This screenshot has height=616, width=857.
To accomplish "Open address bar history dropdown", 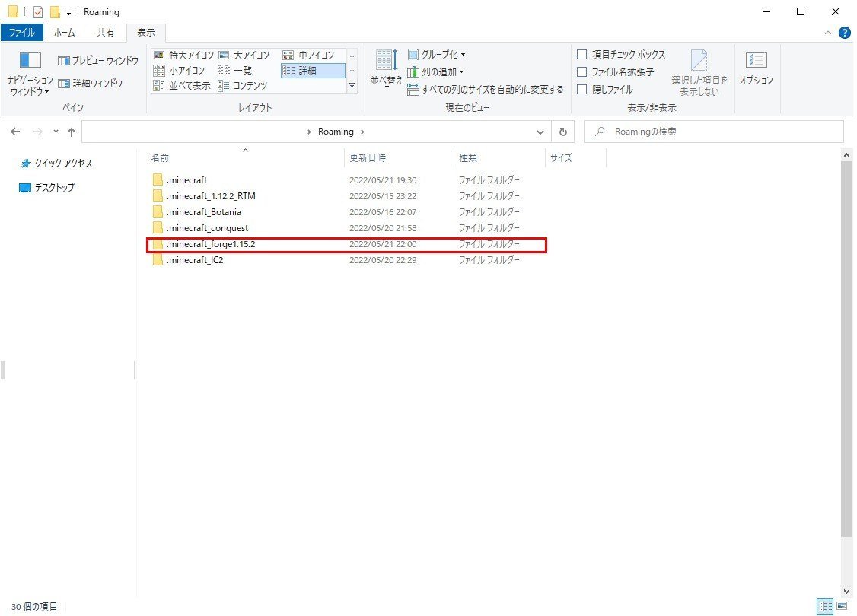I will tap(540, 132).
